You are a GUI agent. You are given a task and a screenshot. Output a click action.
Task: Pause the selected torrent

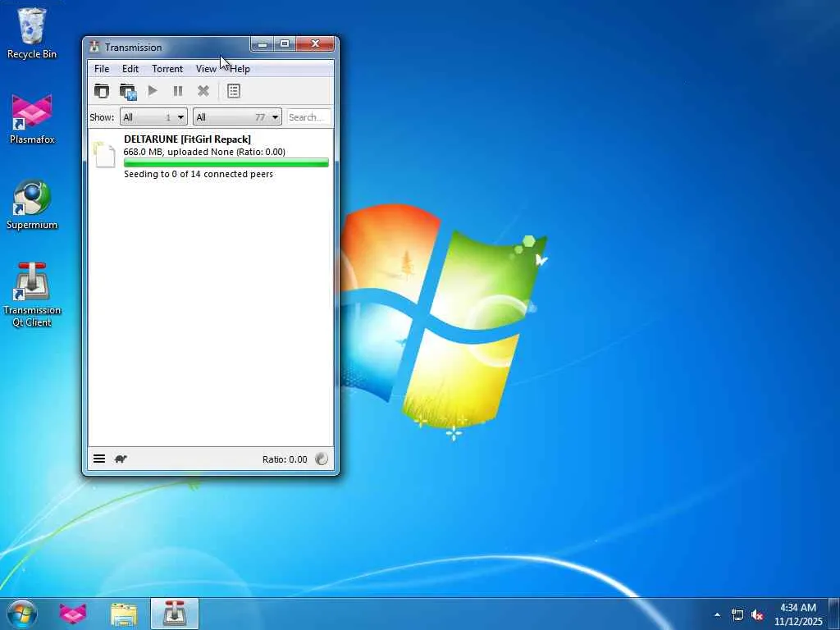[x=178, y=91]
